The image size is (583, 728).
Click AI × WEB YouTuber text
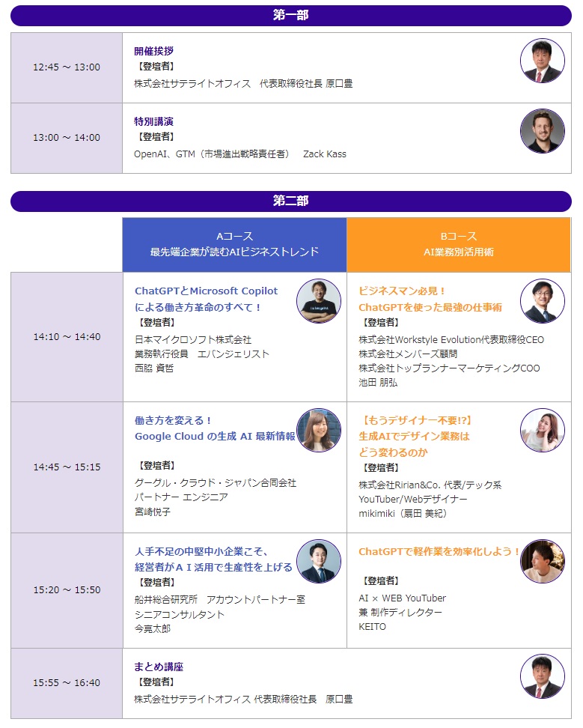click(402, 598)
